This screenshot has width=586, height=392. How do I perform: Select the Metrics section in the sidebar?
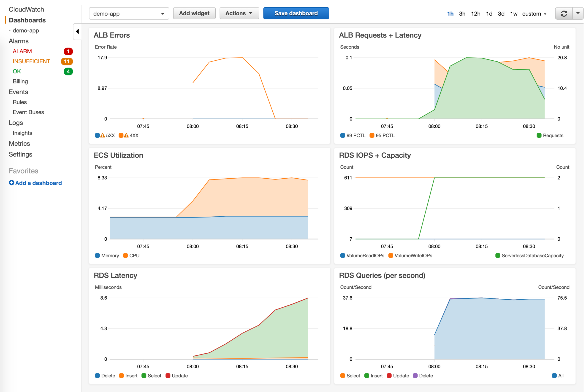tap(19, 143)
